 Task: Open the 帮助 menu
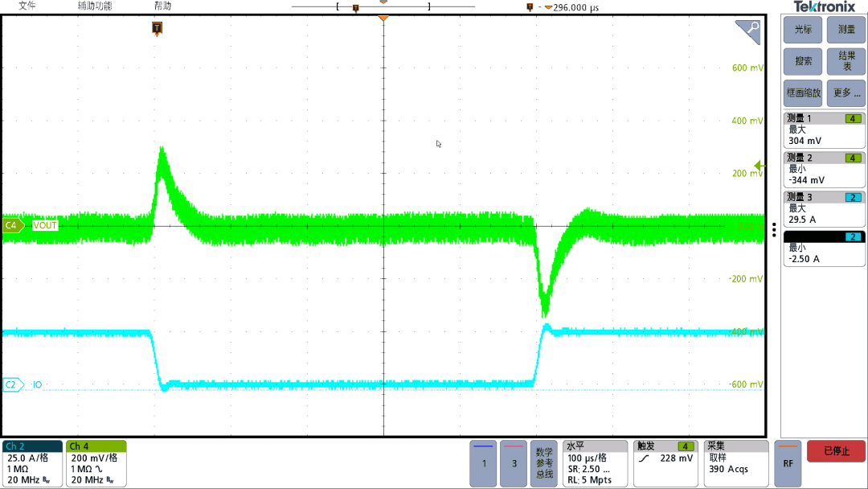click(x=162, y=6)
